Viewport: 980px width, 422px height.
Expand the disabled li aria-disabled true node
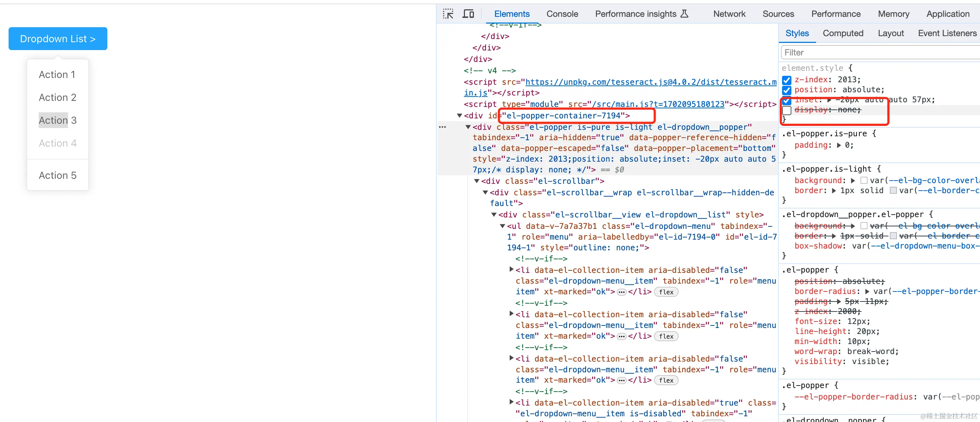[x=512, y=402]
